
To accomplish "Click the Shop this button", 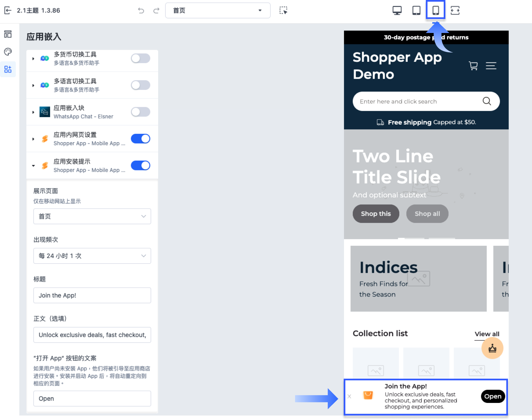I will (376, 214).
